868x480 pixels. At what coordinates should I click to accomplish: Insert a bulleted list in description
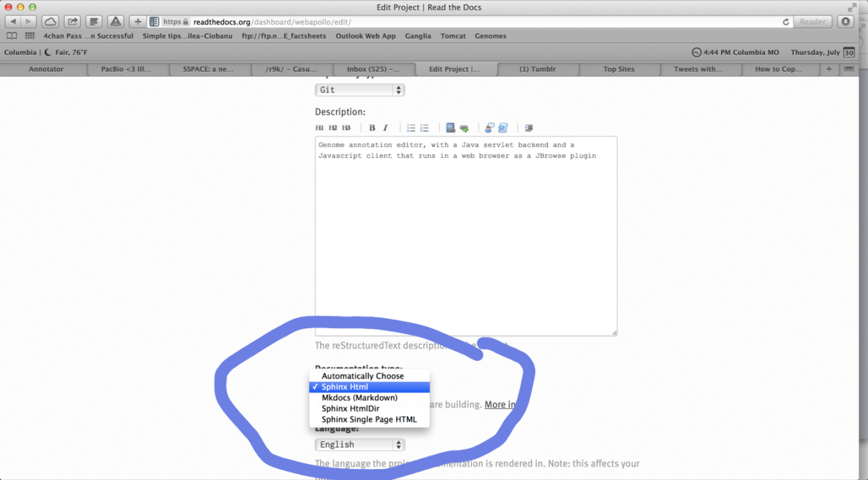(411, 128)
